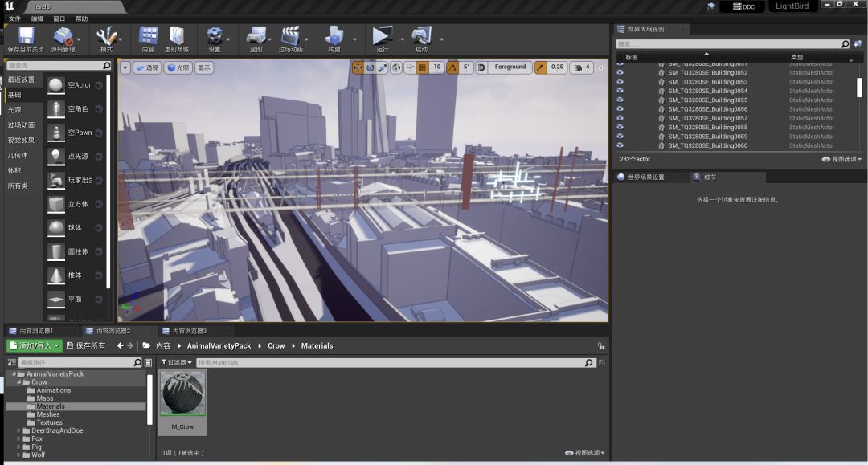868x465 pixels.
Task: Click the 构建 build icon
Action: [334, 36]
